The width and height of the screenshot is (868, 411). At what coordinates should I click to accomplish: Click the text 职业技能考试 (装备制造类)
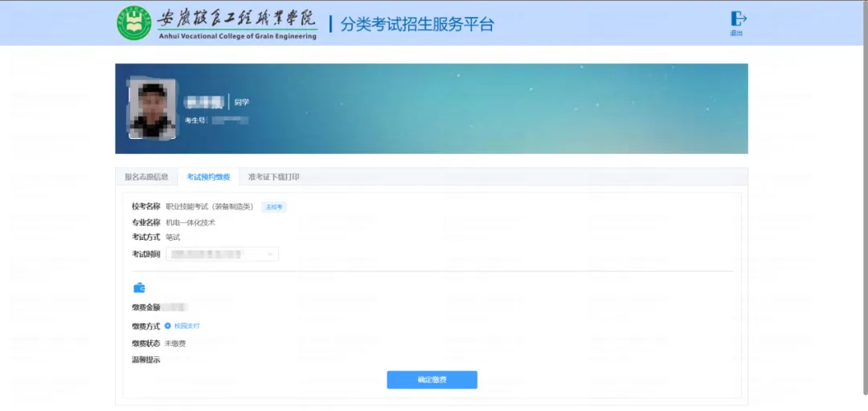click(x=210, y=206)
